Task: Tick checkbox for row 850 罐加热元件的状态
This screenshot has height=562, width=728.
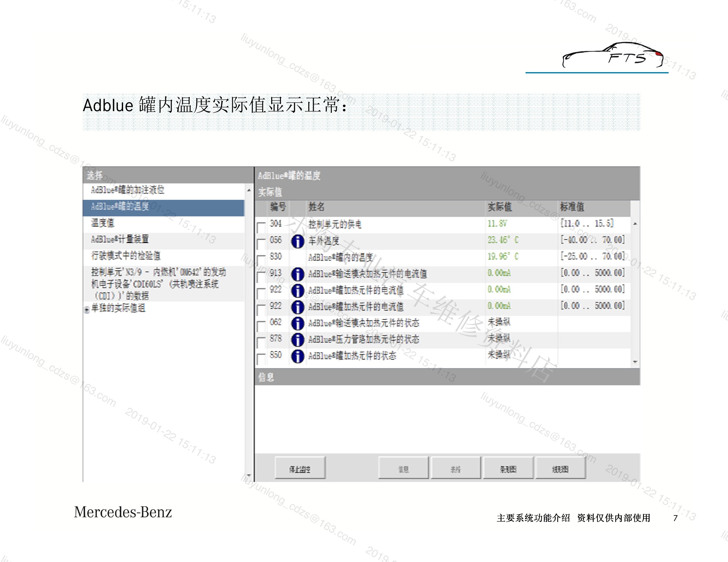Action: coord(261,359)
